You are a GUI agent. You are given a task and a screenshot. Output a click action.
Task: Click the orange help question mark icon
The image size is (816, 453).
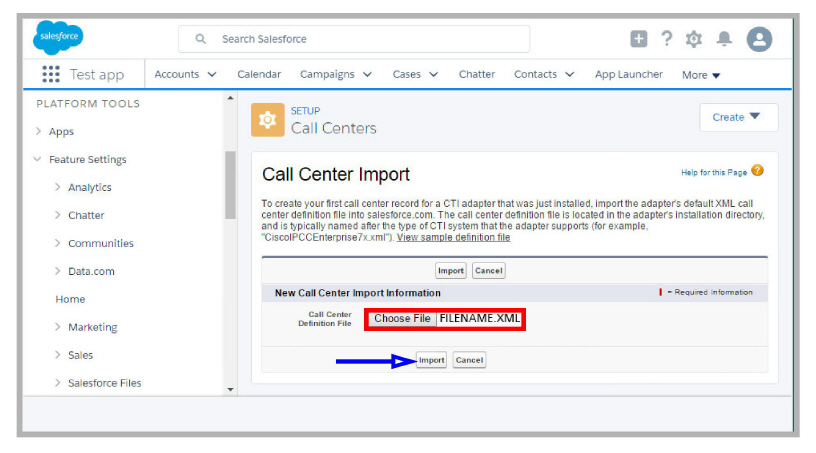pos(758,170)
